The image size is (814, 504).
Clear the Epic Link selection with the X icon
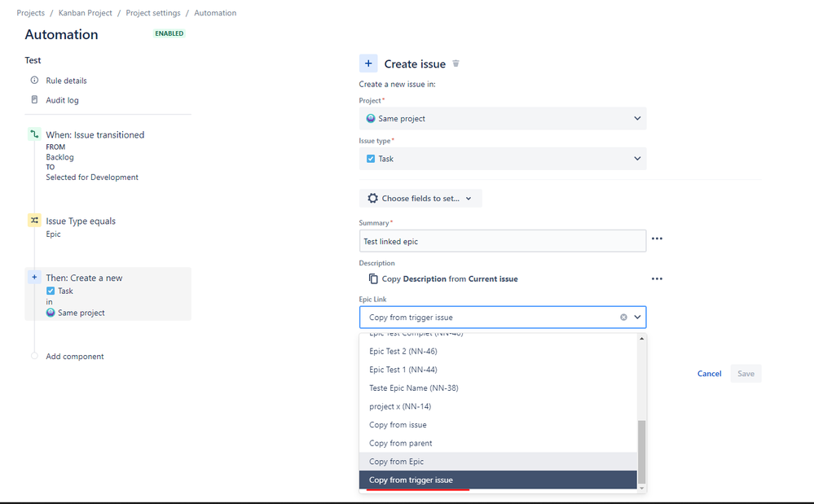623,318
